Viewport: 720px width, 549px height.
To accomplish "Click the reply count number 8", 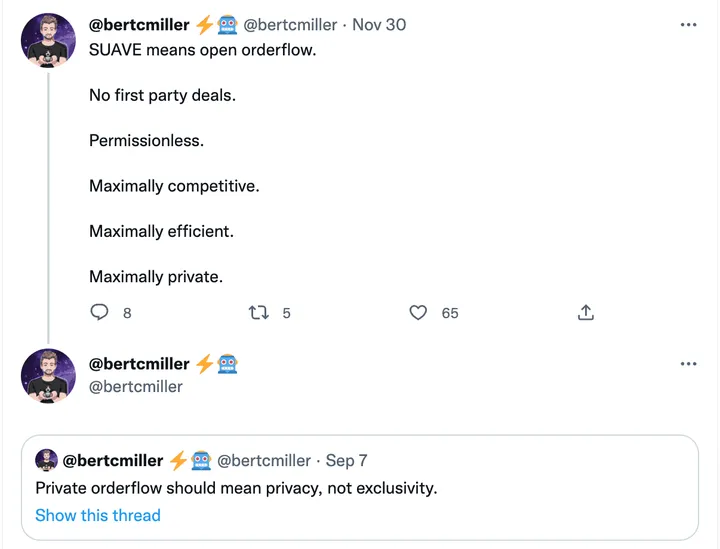I will click(127, 314).
